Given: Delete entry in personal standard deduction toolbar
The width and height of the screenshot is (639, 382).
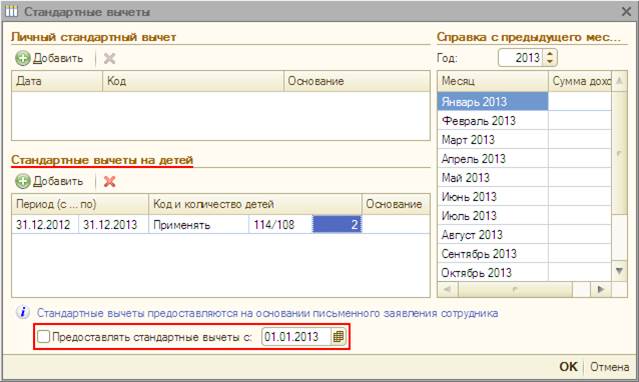Looking at the screenshot, I should point(109,58).
